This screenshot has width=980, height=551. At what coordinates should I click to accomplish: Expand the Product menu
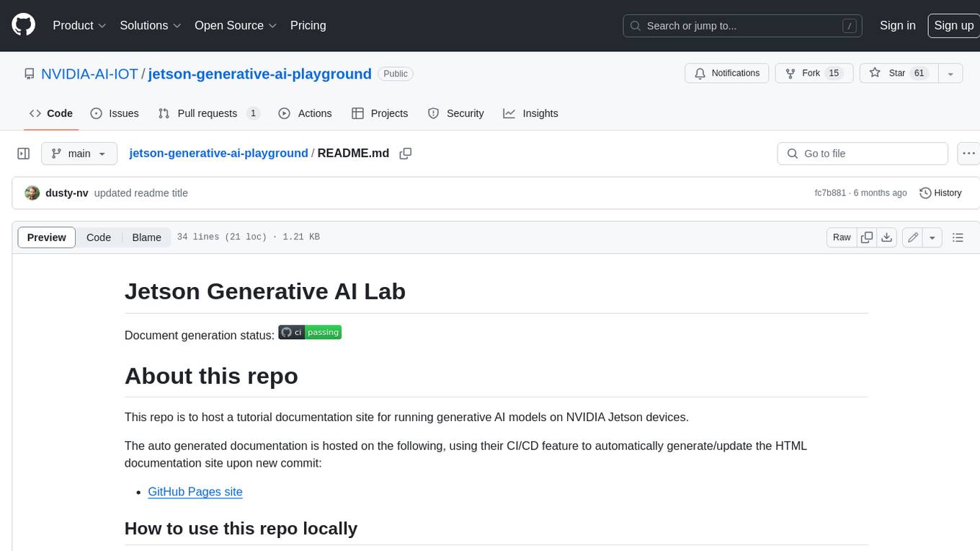79,25
